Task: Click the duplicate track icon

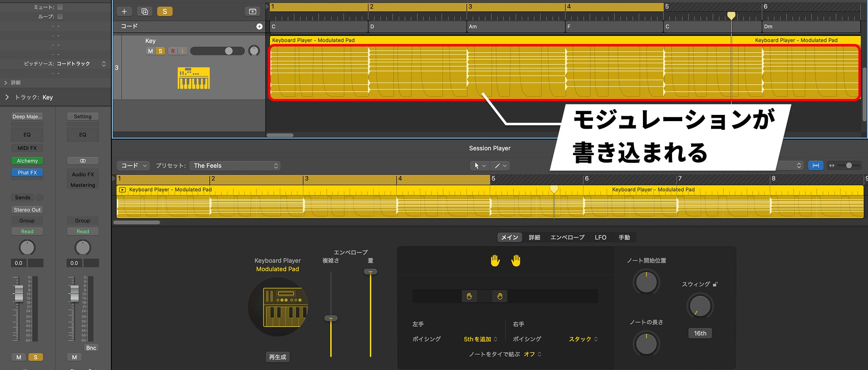Action: [145, 12]
